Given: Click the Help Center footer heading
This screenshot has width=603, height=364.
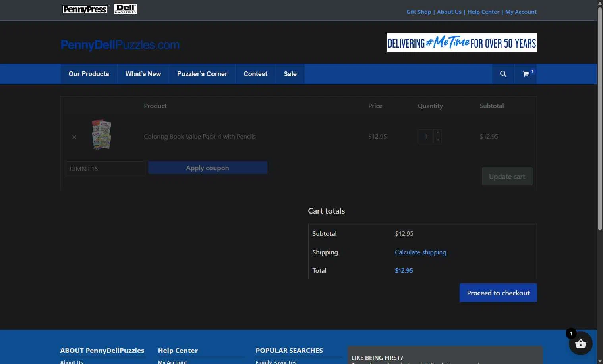Looking at the screenshot, I should (178, 351).
